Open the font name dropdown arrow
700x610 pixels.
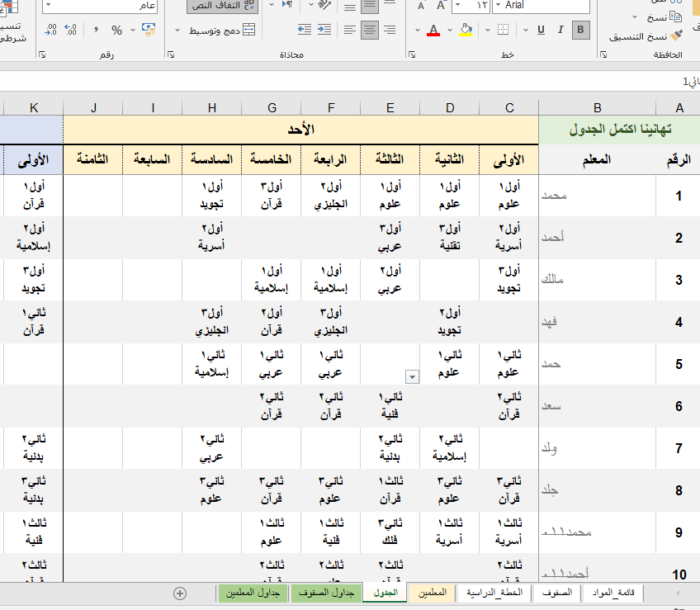click(x=499, y=5)
